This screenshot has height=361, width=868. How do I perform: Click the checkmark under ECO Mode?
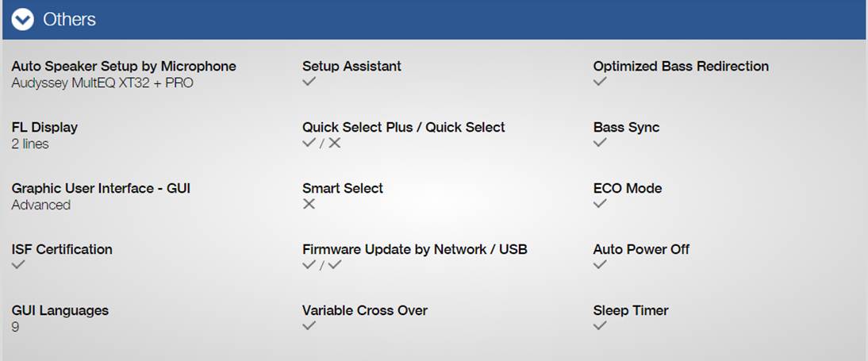600,203
